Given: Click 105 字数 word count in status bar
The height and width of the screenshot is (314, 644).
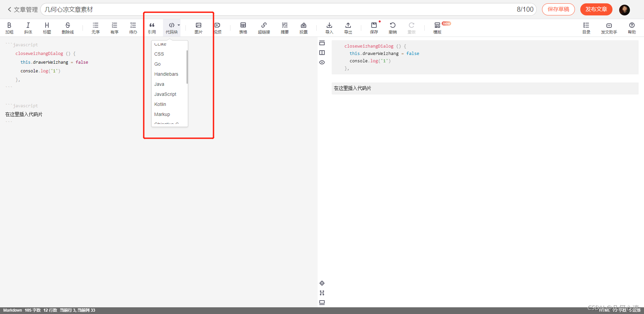Looking at the screenshot, I should pyautogui.click(x=33, y=310).
